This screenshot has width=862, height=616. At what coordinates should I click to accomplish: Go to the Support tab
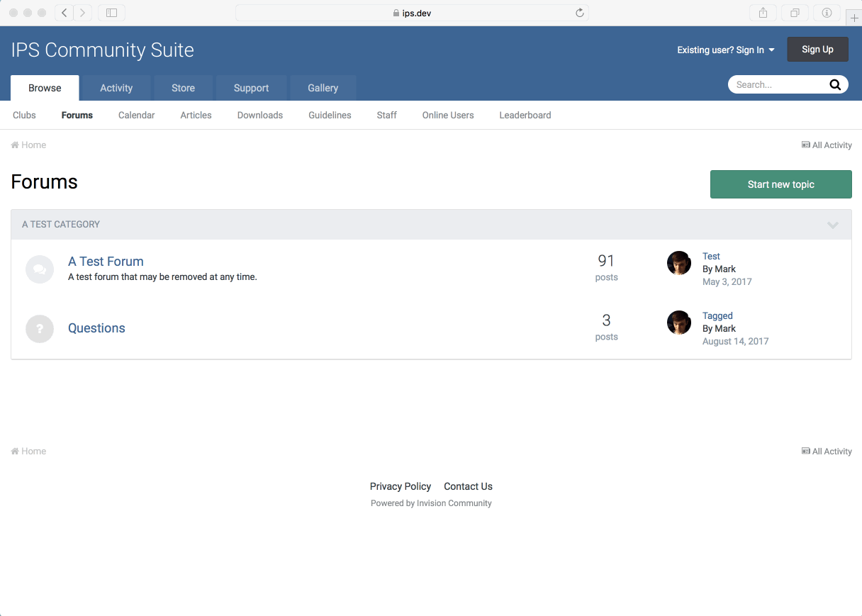(251, 88)
